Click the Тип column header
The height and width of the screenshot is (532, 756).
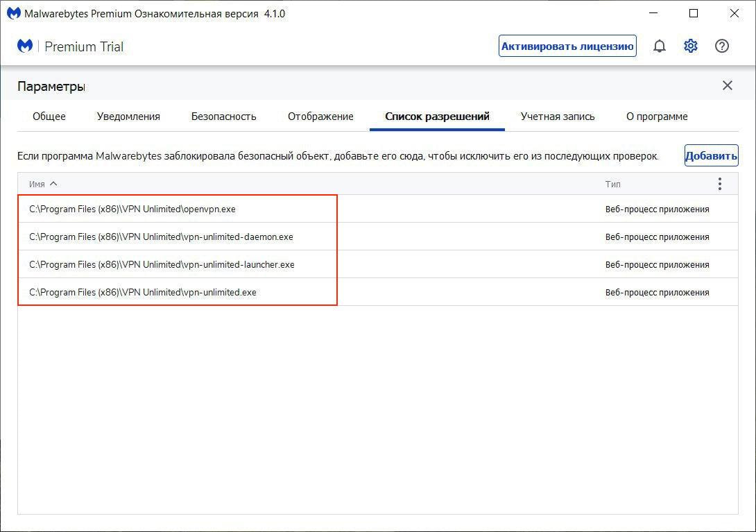click(612, 185)
